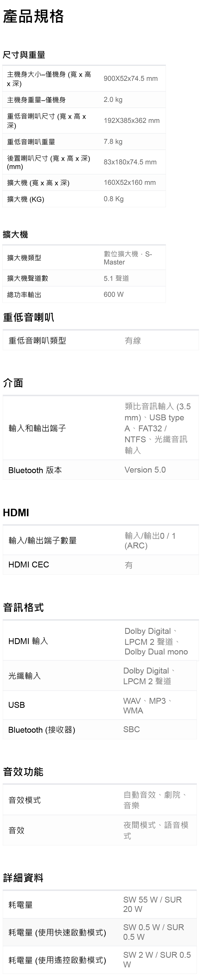Click the 詳細資料 section heading
The image size is (206, 980).
click(x=23, y=878)
